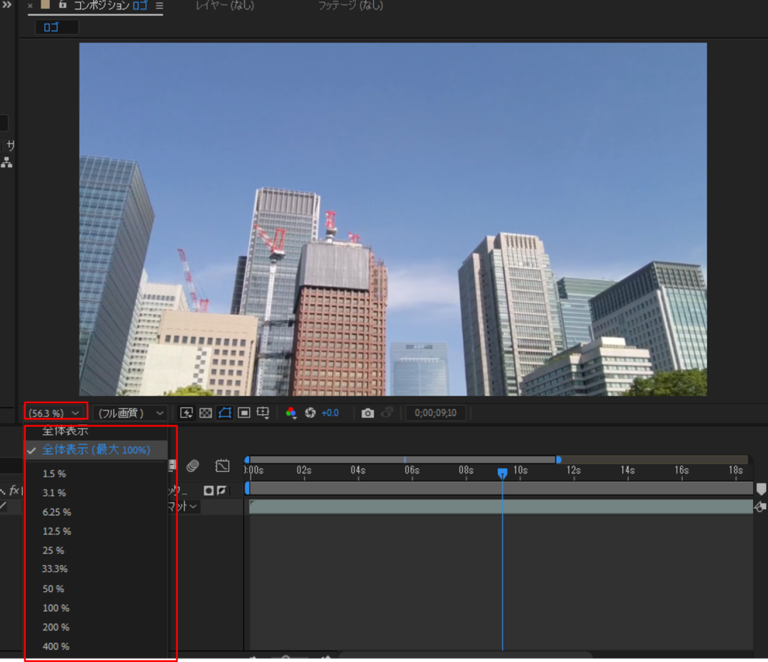Click the +0.0 exposure value
Viewport: 768px width, 662px height.
pyautogui.click(x=330, y=413)
